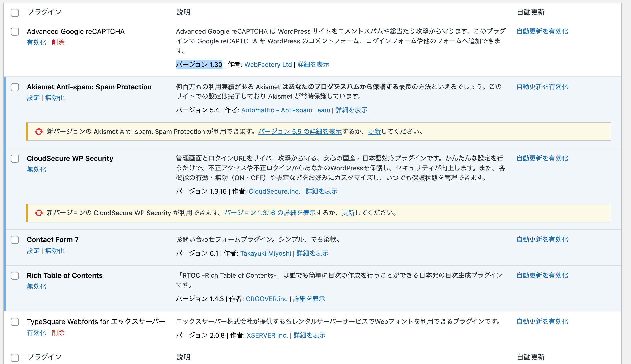Click the CloudSecure WP Security plugin title

[x=70, y=158]
